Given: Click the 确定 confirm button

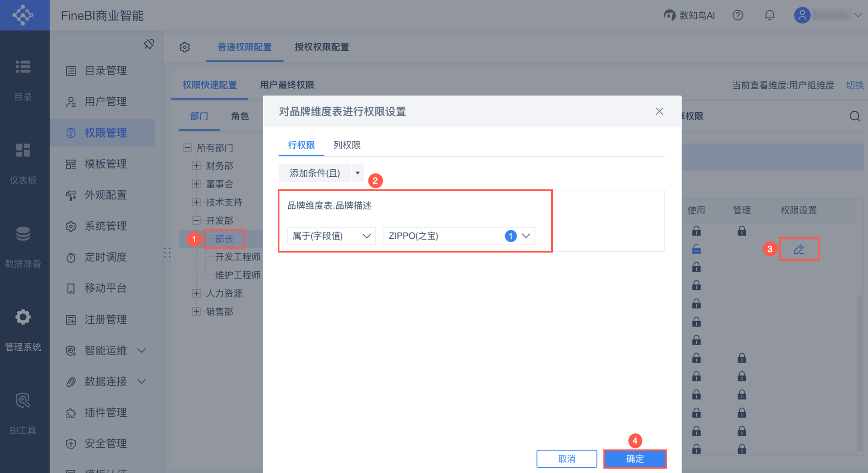Looking at the screenshot, I should click(635, 459).
